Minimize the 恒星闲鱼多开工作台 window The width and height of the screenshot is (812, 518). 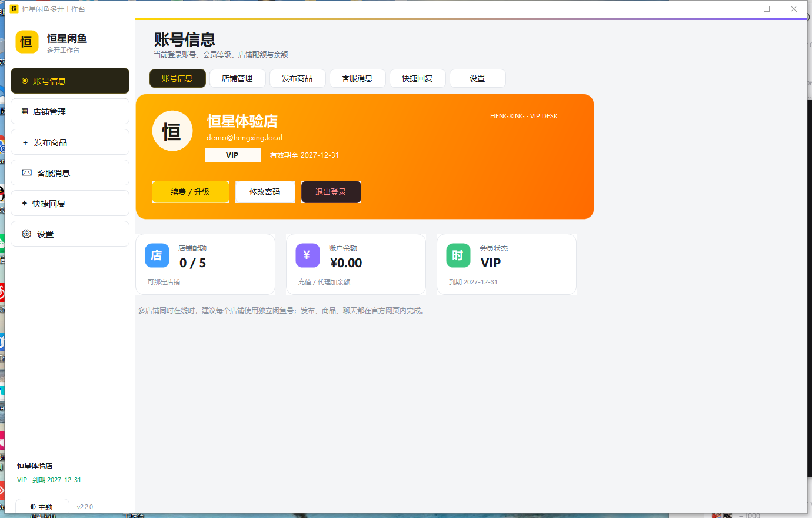tap(740, 9)
